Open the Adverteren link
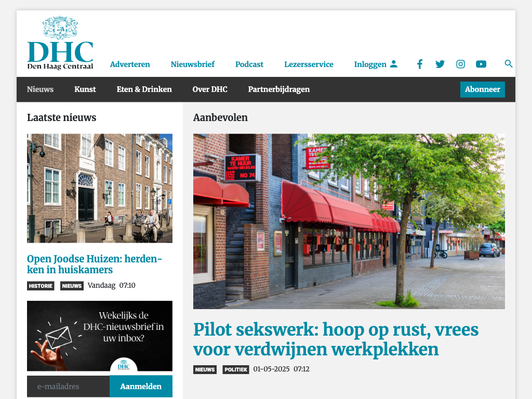 (x=130, y=64)
